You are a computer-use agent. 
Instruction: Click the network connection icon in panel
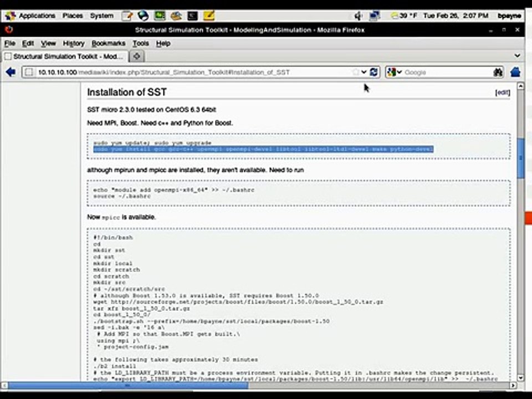(375, 16)
